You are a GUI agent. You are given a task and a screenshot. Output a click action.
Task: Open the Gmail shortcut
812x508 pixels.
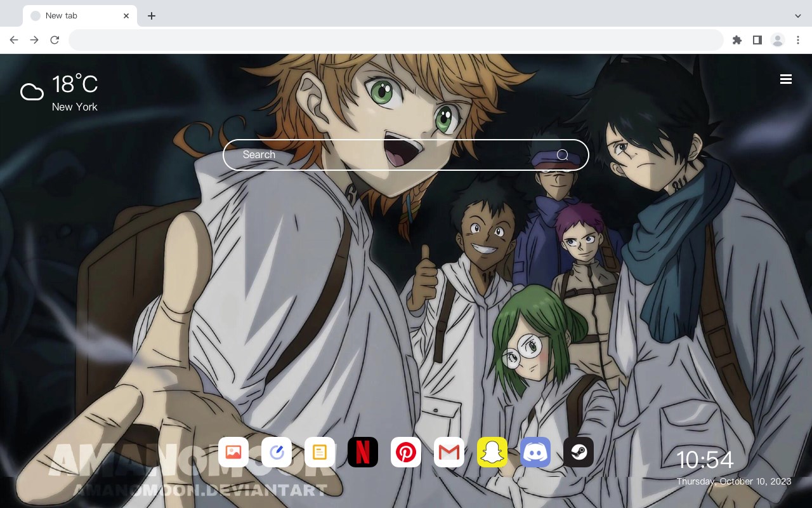(x=449, y=452)
